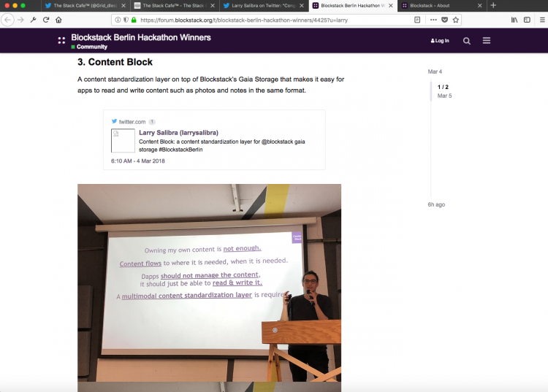Bookmark this page with the star icon
This screenshot has height=392, width=548.
[x=456, y=20]
